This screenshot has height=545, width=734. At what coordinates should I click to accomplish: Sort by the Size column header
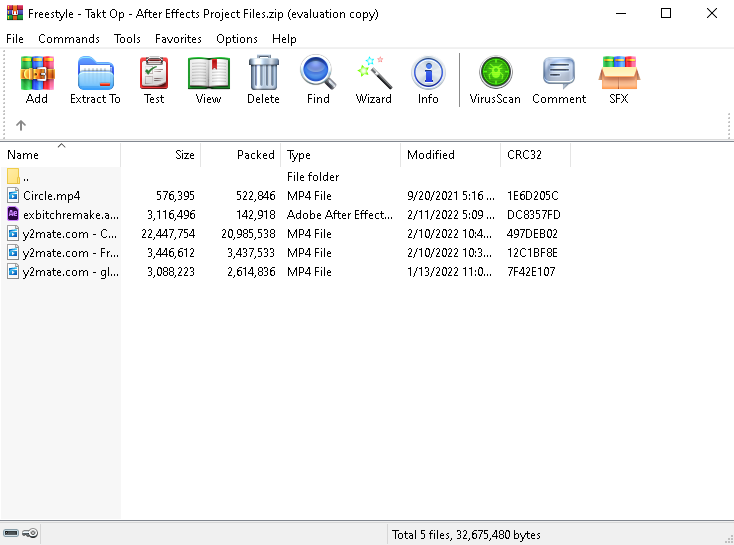pyautogui.click(x=161, y=155)
